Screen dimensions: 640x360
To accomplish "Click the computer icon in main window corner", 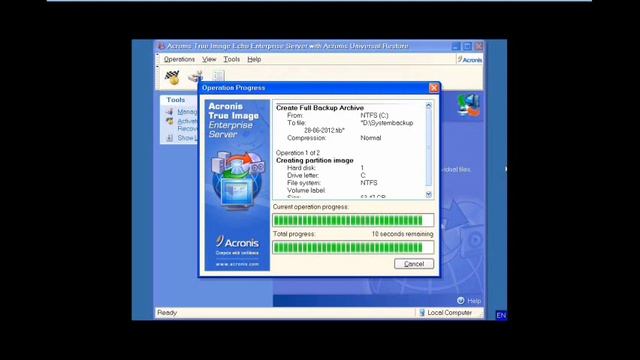I will 469,105.
